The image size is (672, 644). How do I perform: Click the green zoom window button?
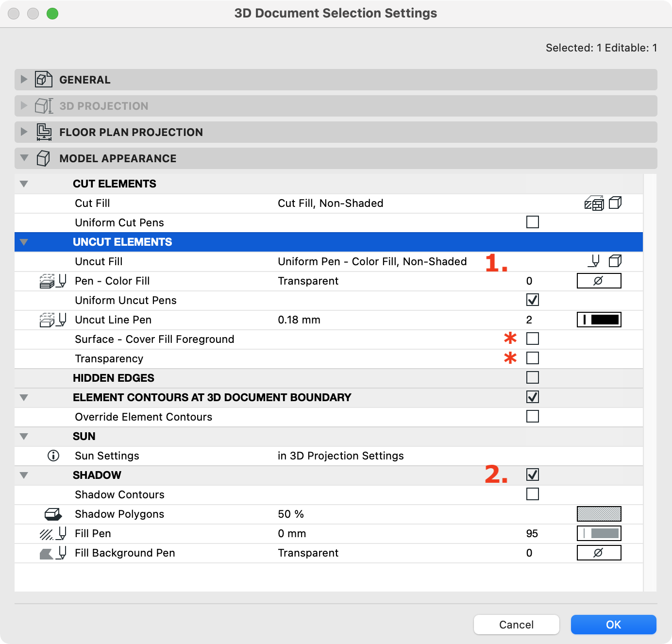coord(52,14)
